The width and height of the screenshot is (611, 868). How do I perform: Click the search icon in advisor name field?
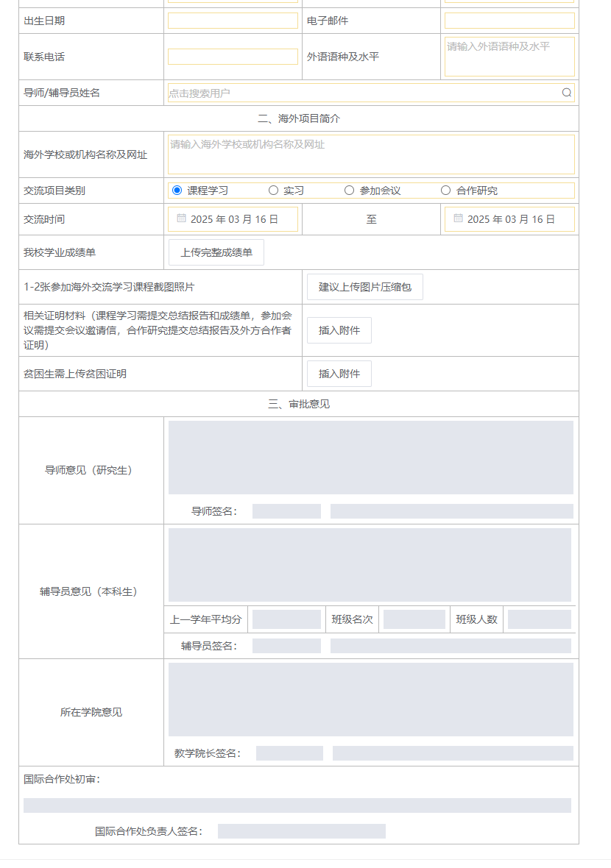[x=566, y=93]
